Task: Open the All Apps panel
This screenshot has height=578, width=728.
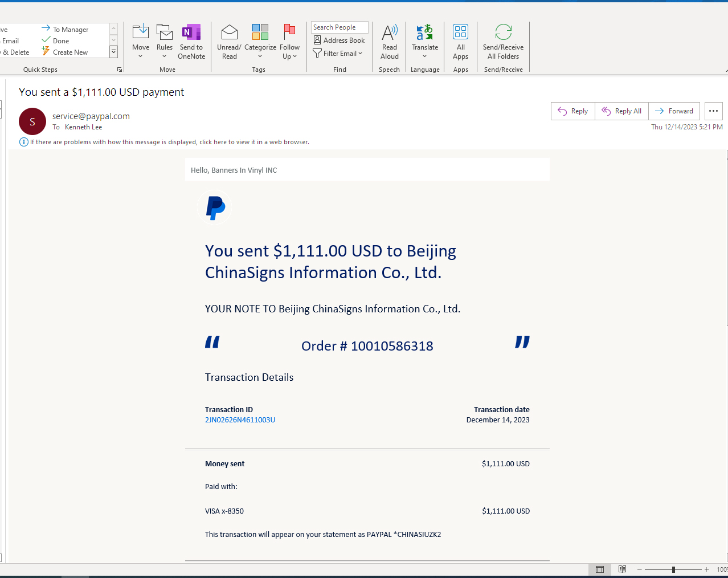Action: click(460, 42)
